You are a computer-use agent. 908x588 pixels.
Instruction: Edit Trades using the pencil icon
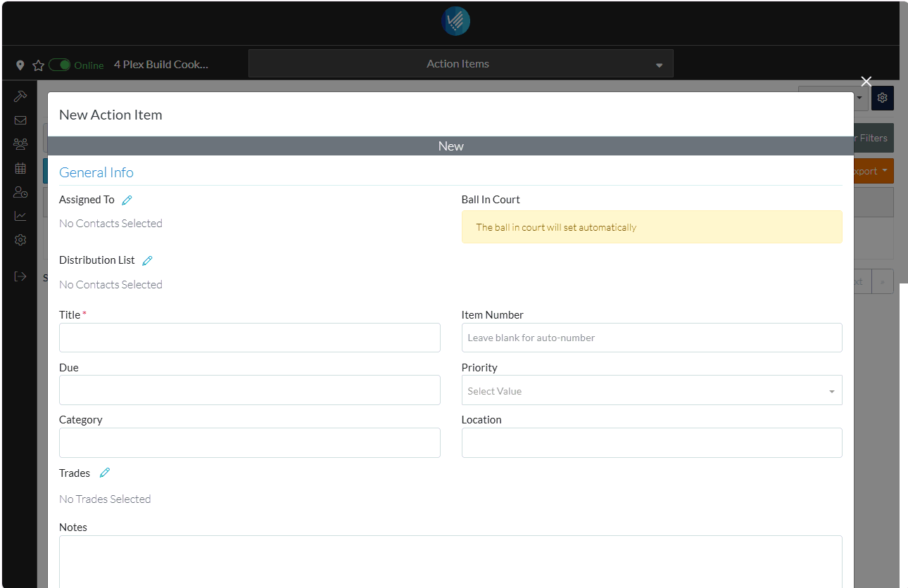click(x=105, y=473)
